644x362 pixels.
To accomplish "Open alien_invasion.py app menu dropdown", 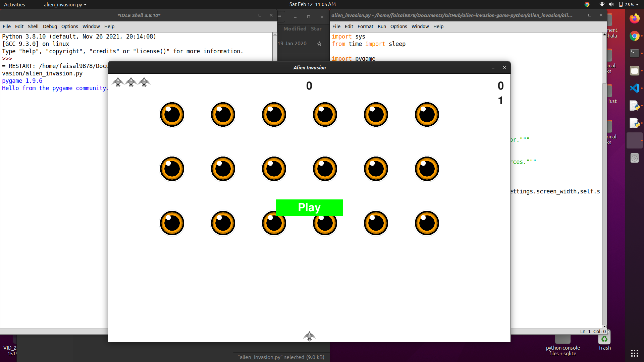I will [x=65, y=4].
